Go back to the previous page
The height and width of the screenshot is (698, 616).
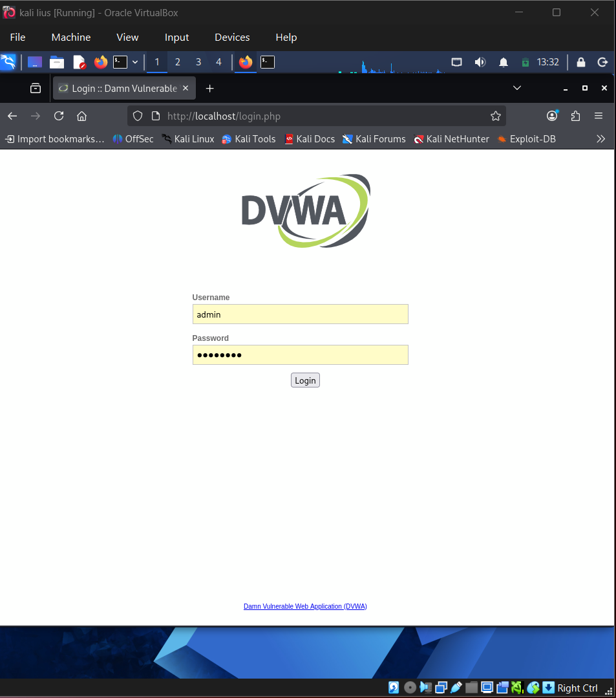12,116
